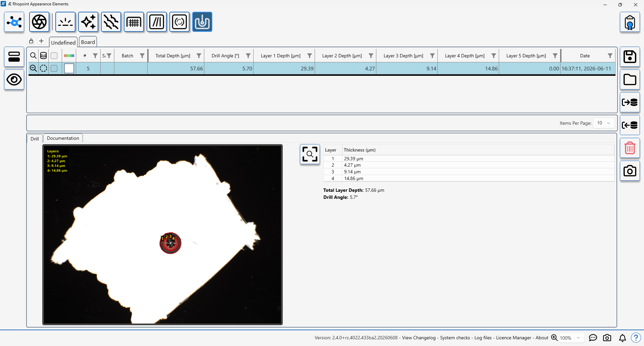The width and height of the screenshot is (644, 346).
Task: Select the drill depth measurement tool
Action: click(x=202, y=22)
